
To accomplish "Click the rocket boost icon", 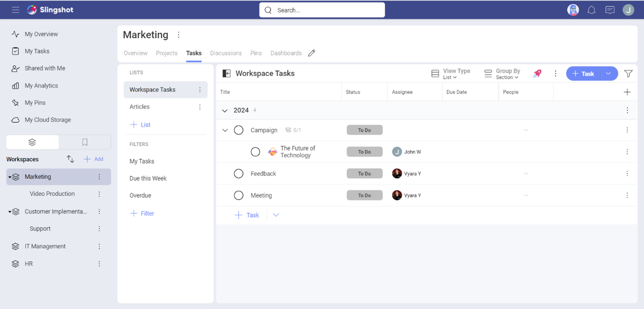I will [x=537, y=73].
